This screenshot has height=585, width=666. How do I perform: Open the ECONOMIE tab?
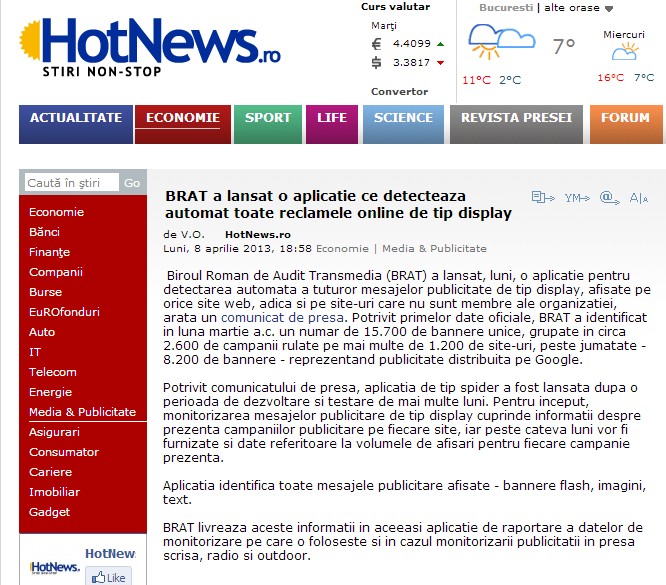click(x=183, y=124)
